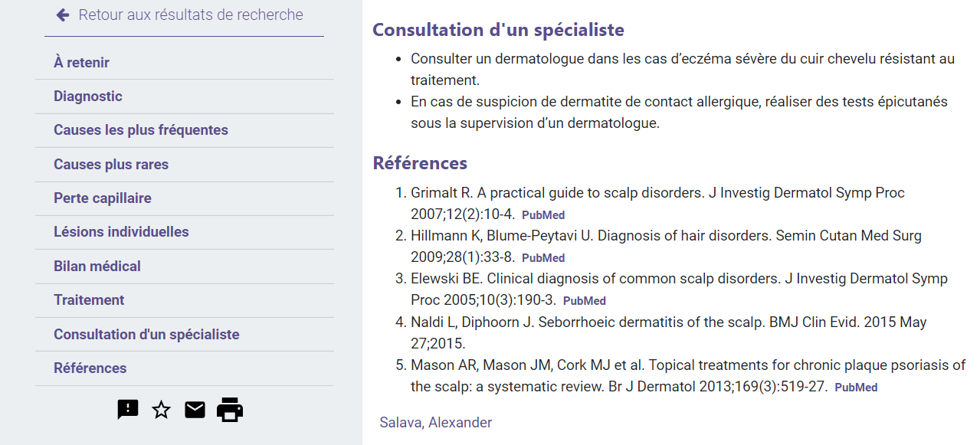This screenshot has height=445, width=980.
Task: Open Lésions individuelles section
Action: (185, 232)
